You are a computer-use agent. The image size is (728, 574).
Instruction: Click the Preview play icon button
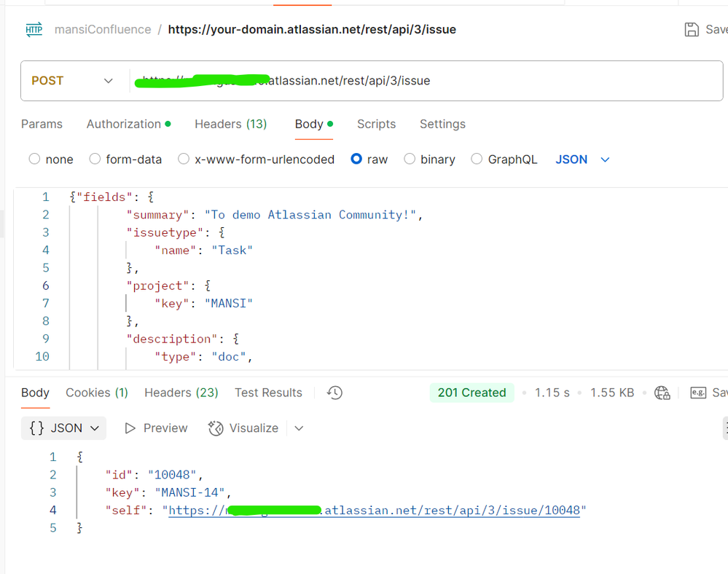coord(156,428)
